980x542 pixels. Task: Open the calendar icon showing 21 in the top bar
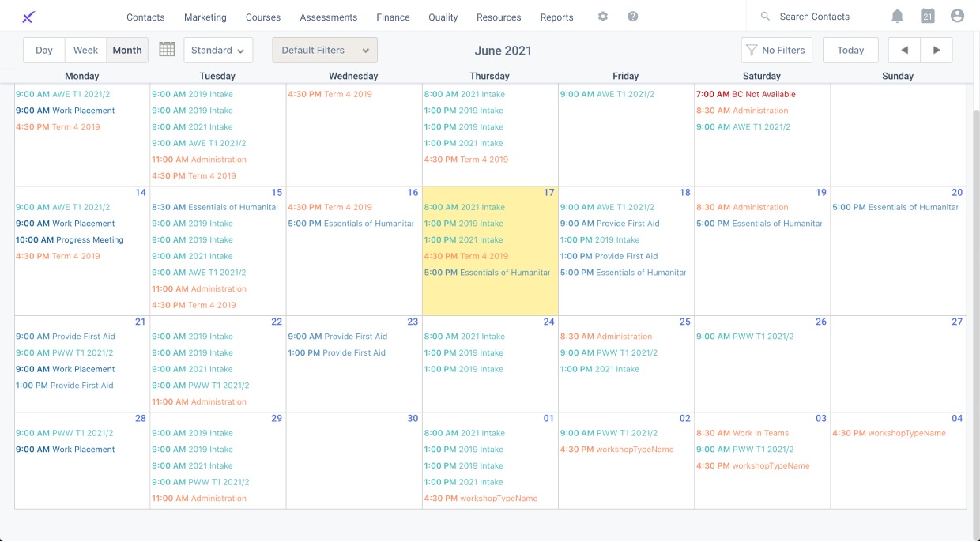pyautogui.click(x=927, y=15)
